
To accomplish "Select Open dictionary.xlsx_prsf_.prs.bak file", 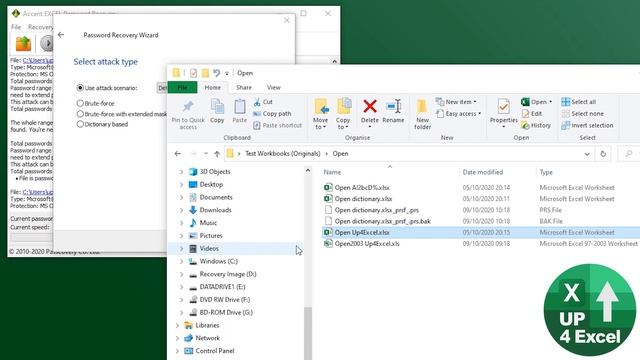I will [x=383, y=221].
